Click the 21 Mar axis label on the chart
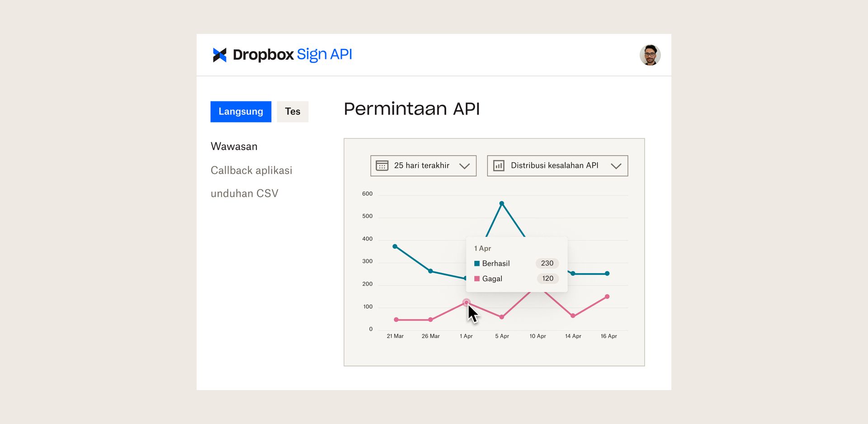This screenshot has height=424, width=868. (395, 336)
